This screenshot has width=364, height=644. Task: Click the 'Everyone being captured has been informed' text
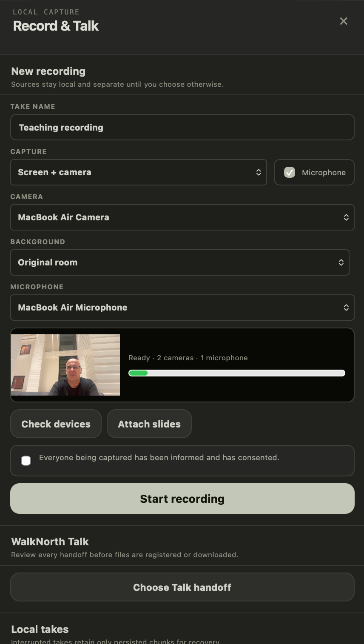(x=159, y=458)
